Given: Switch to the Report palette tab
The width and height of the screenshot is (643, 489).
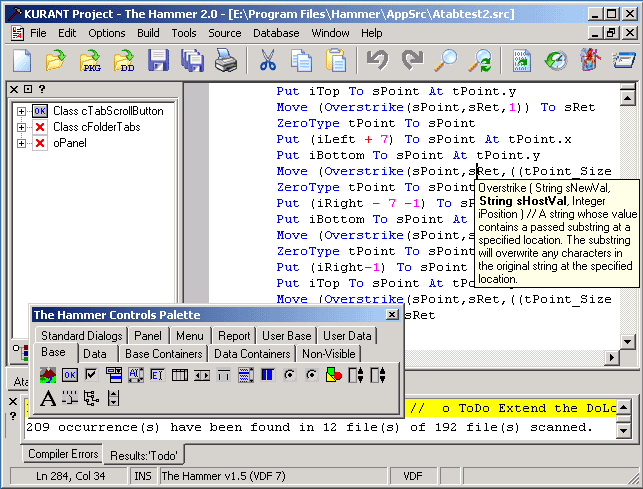Looking at the screenshot, I should click(234, 336).
